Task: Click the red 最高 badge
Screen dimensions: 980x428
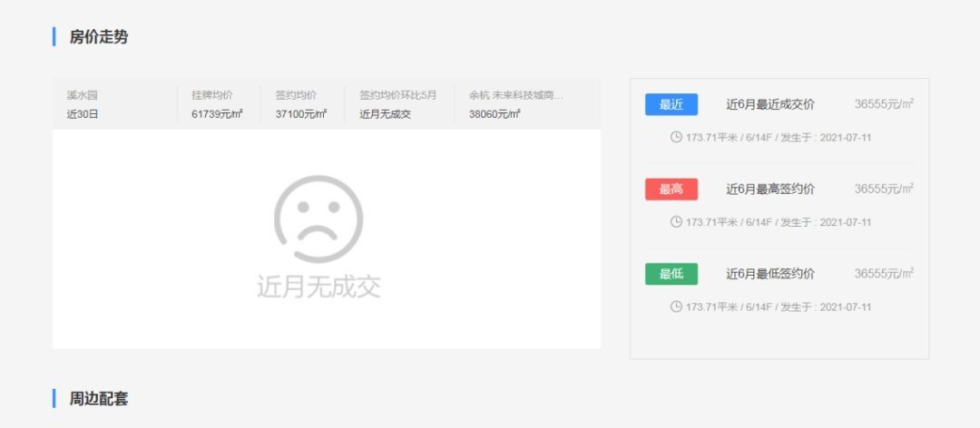Action: pyautogui.click(x=671, y=190)
